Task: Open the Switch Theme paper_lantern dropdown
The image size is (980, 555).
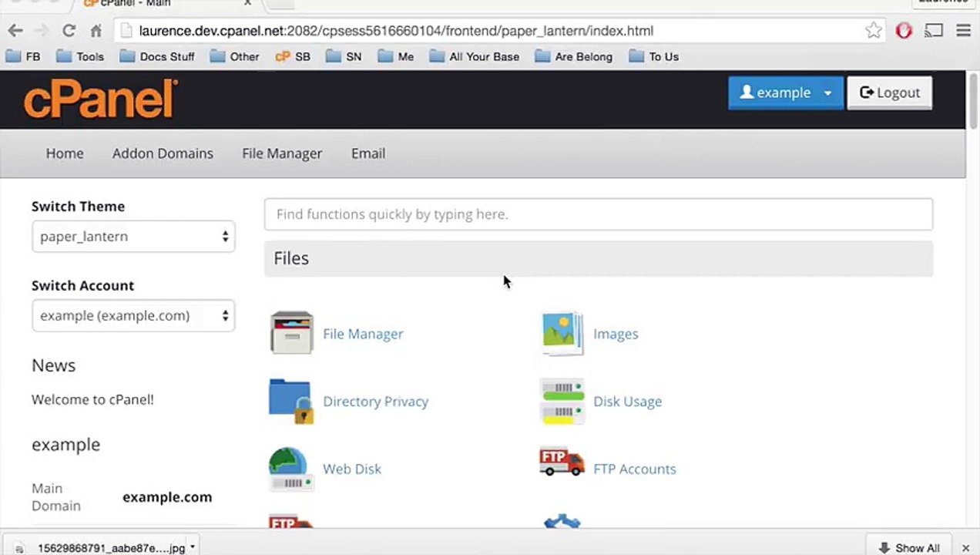Action: click(x=133, y=237)
